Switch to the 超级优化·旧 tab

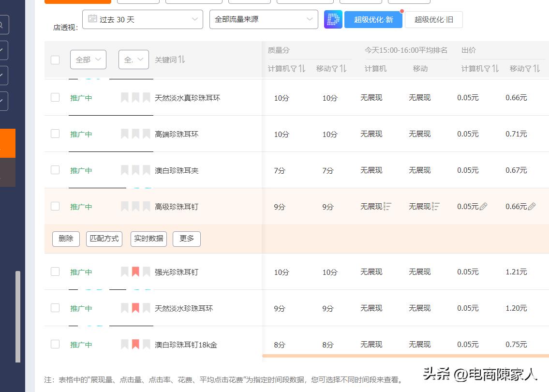coord(433,19)
